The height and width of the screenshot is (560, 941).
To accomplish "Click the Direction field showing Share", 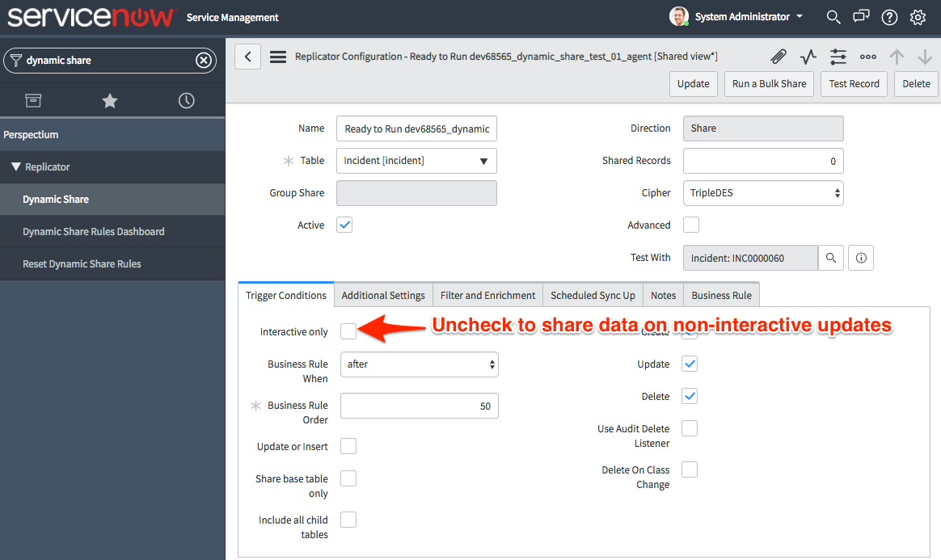I will click(x=763, y=128).
